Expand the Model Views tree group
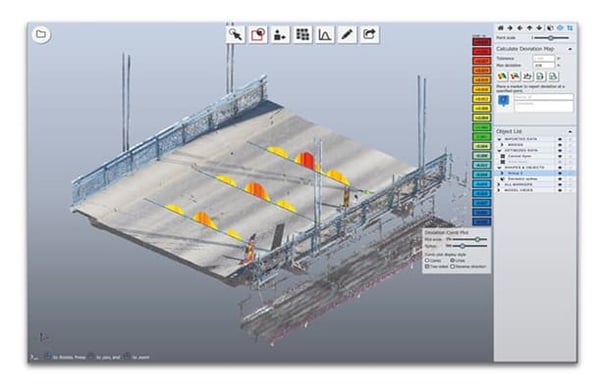600x392 pixels. (499, 190)
